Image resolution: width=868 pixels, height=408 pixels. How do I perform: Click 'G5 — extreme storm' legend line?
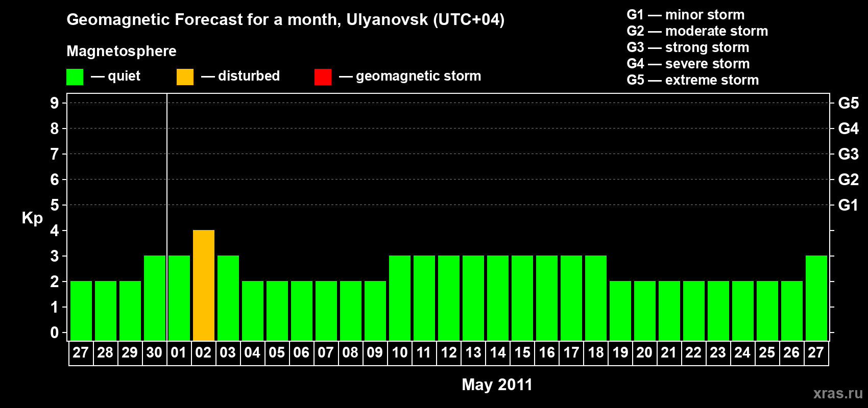click(x=692, y=80)
